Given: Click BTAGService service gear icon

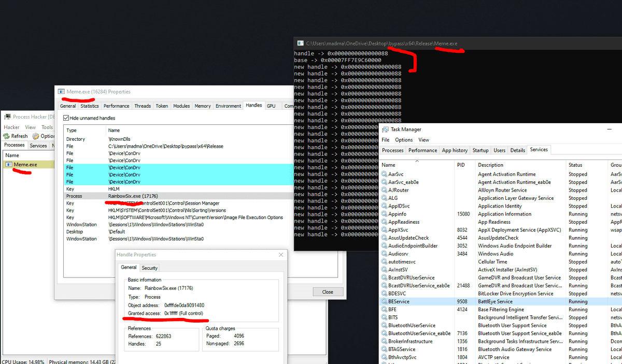Looking at the screenshot, I should pyautogui.click(x=384, y=350).
